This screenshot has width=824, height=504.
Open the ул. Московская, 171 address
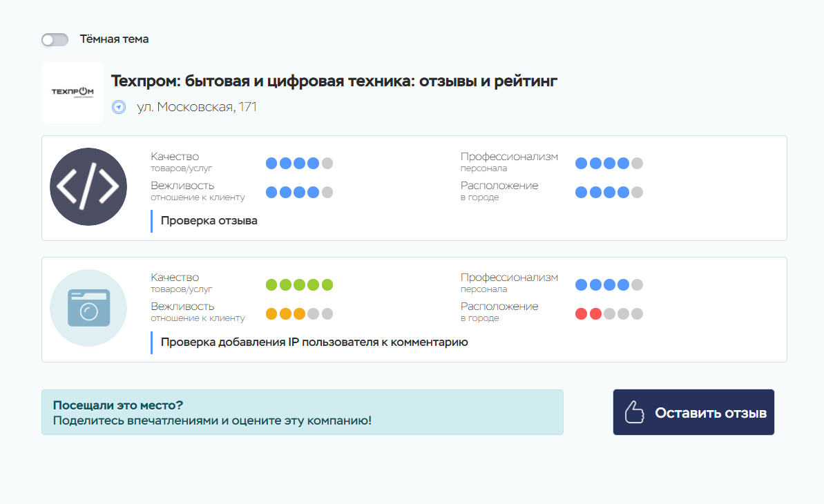(x=197, y=107)
